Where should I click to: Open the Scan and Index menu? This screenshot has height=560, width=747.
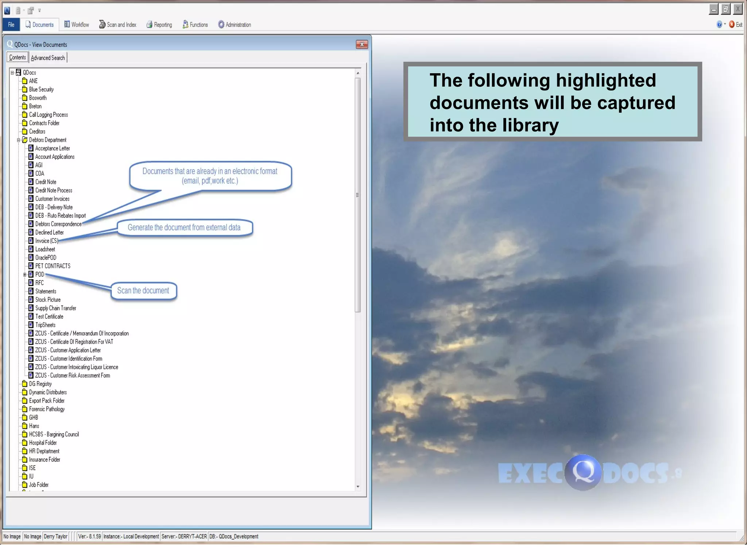point(118,24)
